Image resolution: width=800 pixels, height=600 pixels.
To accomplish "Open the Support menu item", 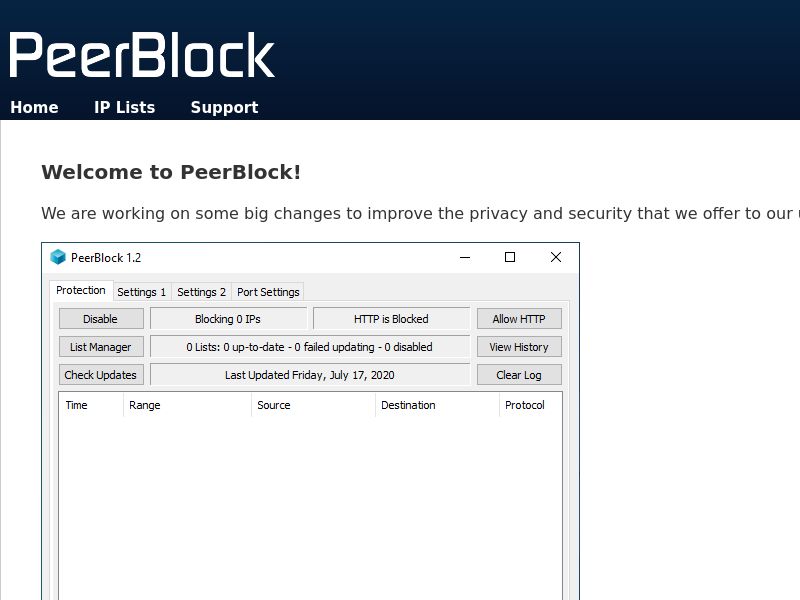I will pyautogui.click(x=224, y=107).
